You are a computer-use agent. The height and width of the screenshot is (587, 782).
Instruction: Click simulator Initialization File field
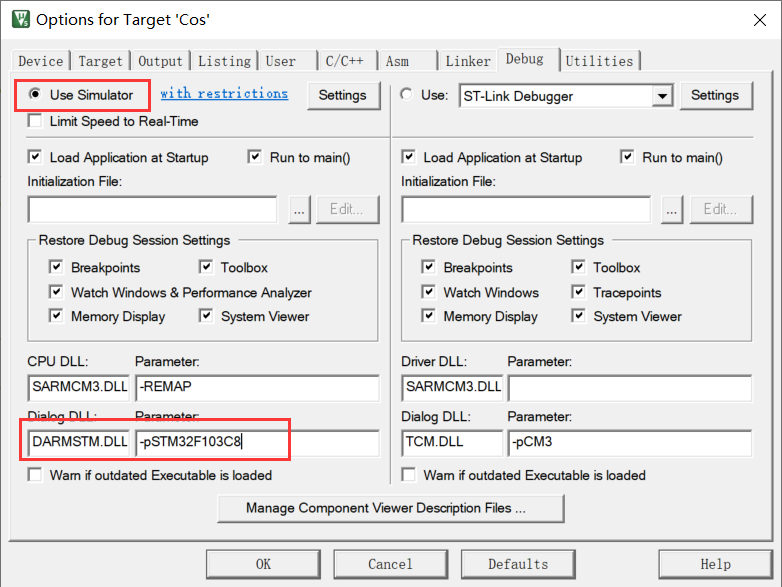click(x=153, y=209)
